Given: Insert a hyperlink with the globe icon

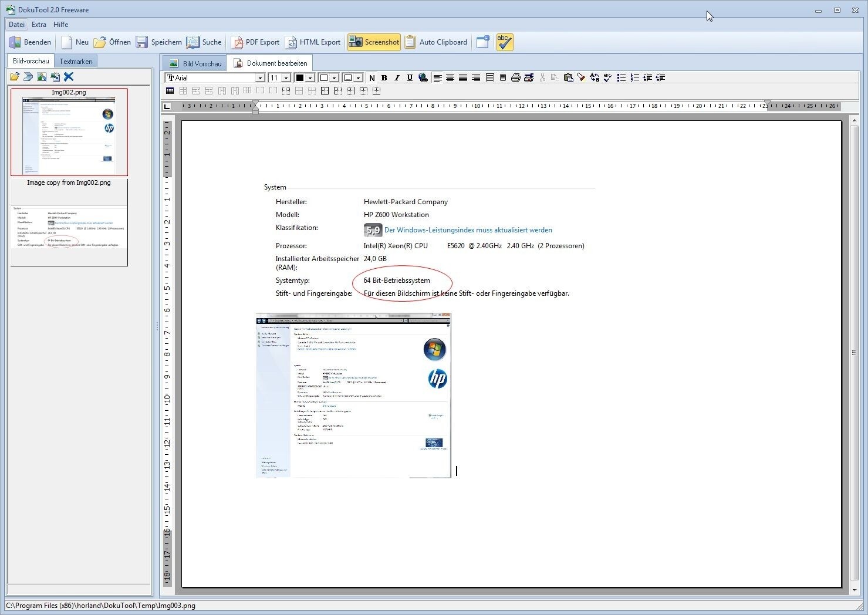Looking at the screenshot, I should point(423,77).
